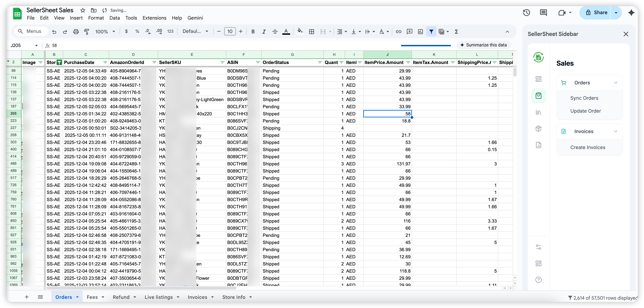Open the comments history icon

(543, 13)
